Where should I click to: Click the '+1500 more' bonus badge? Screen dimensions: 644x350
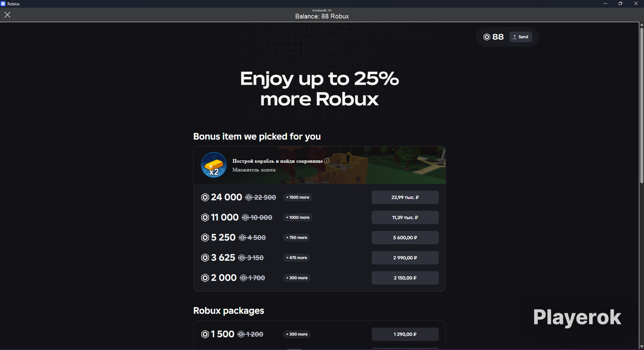(298, 197)
